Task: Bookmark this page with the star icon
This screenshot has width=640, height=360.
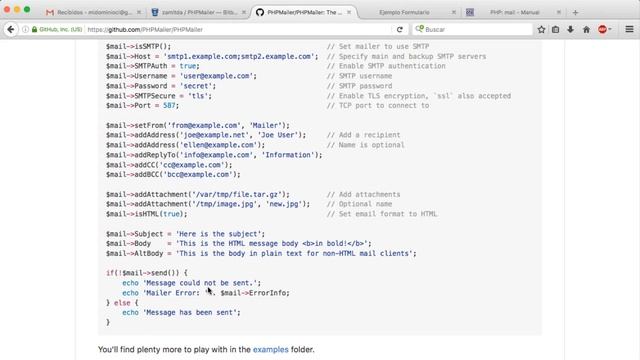Action: [541, 29]
